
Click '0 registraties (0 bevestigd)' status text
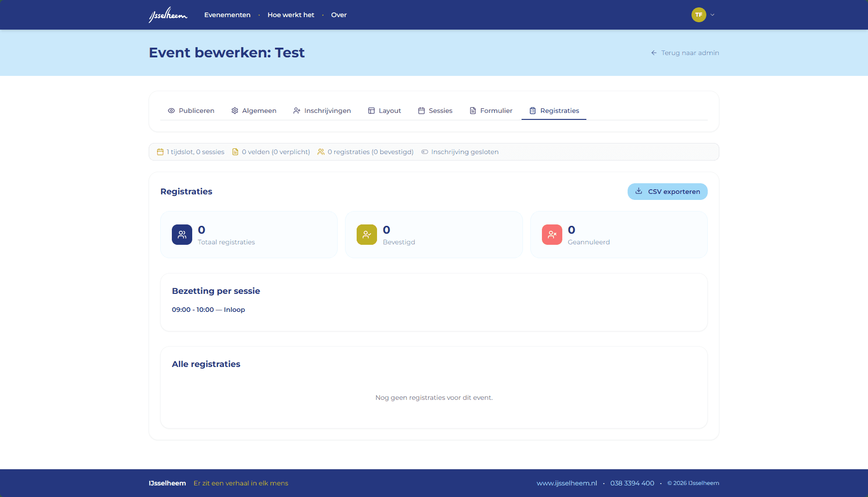pyautogui.click(x=371, y=152)
